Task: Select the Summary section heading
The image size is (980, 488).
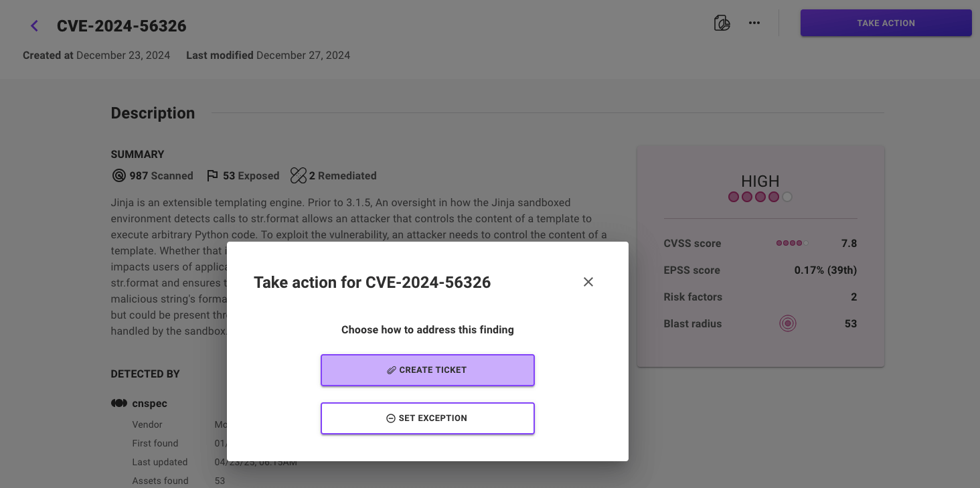Action: pos(137,154)
